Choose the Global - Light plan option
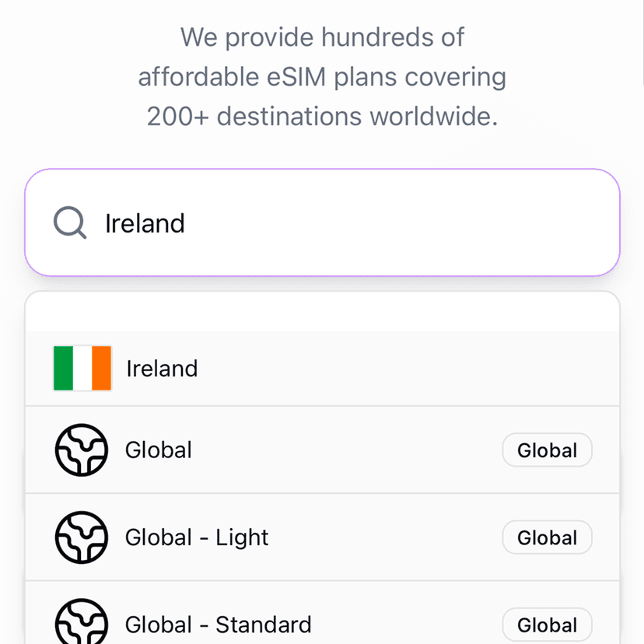The width and height of the screenshot is (644, 644). click(x=197, y=537)
